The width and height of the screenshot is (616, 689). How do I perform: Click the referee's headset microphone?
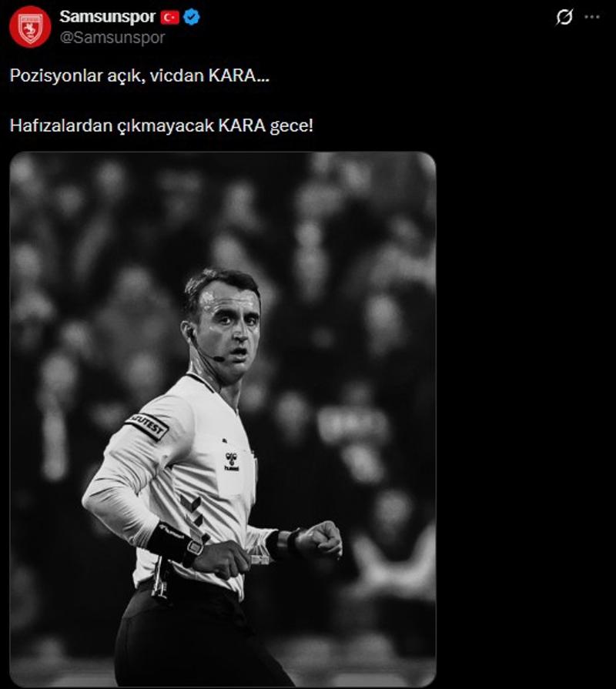click(x=219, y=359)
